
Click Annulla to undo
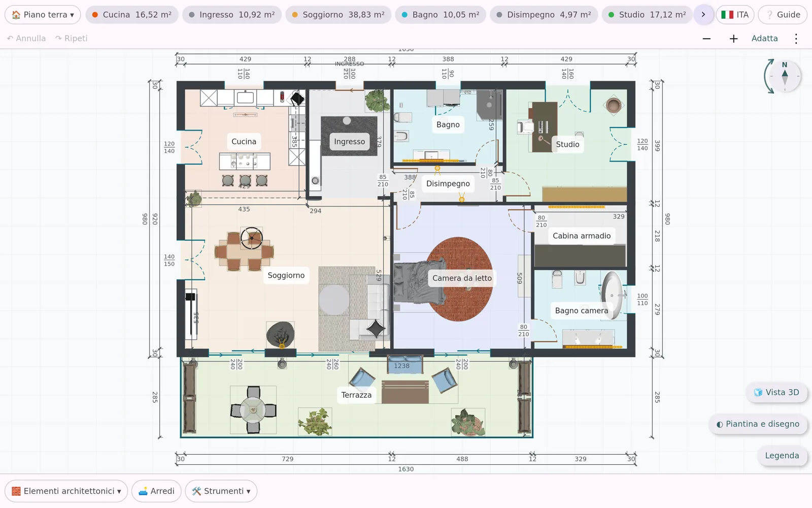click(x=26, y=39)
